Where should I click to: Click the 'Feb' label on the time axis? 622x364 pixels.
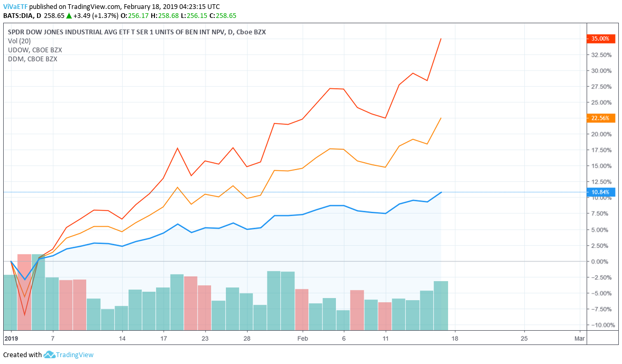pos(303,338)
